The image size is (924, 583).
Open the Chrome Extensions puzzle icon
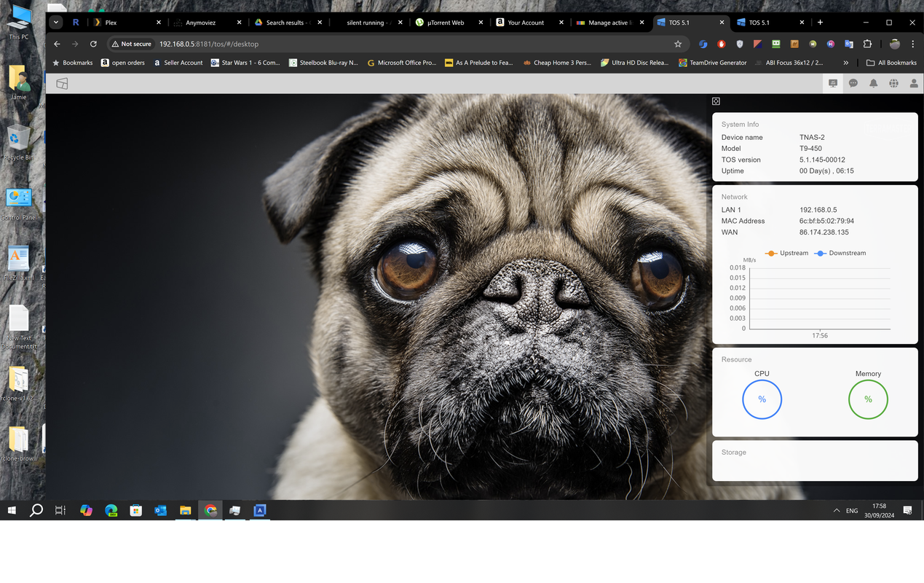(x=867, y=44)
